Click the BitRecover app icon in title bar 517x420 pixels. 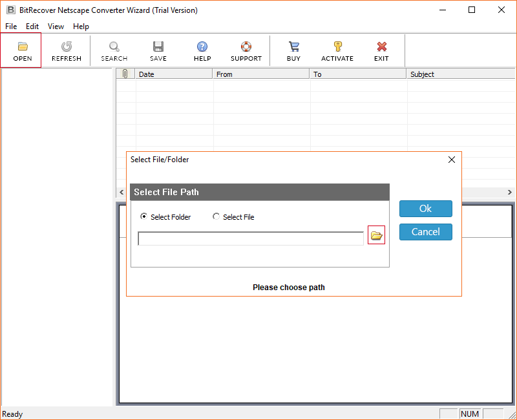11,10
